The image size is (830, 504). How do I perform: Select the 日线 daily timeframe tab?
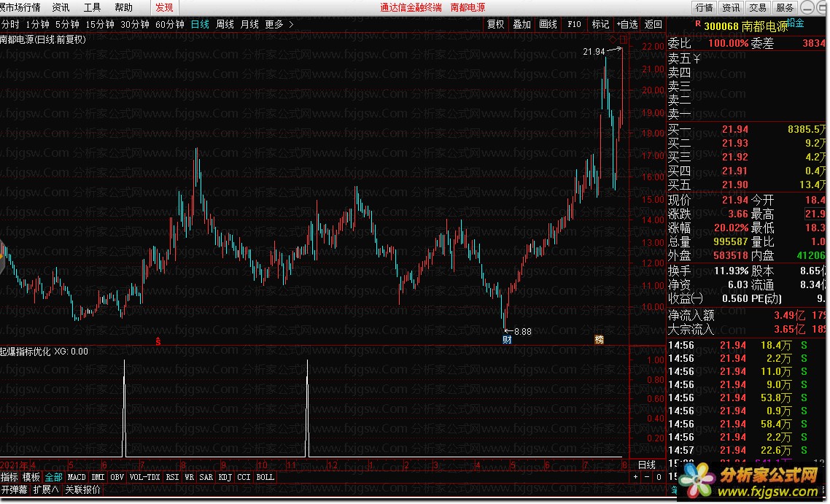tap(200, 24)
